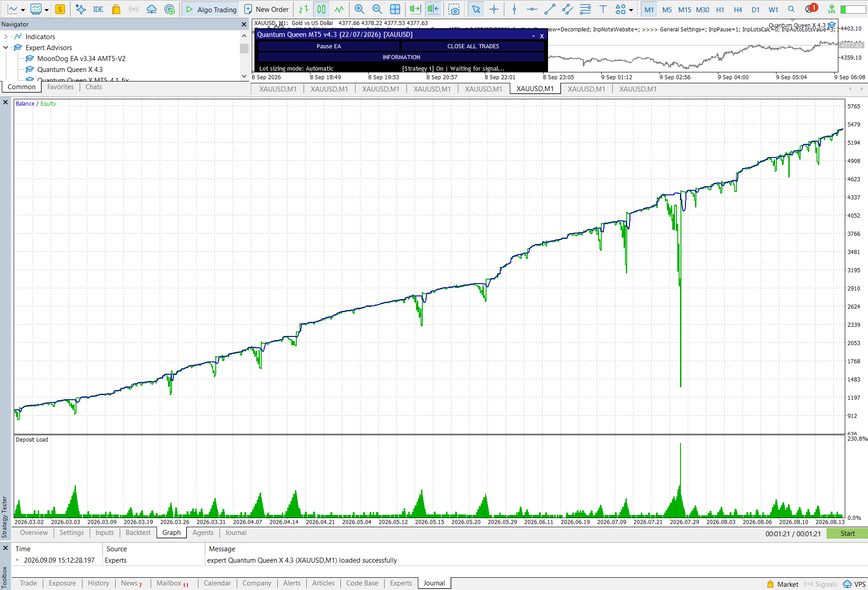868x590 pixels.
Task: Select Quantum Queen X 4.3 in Navigator
Action: 70,69
